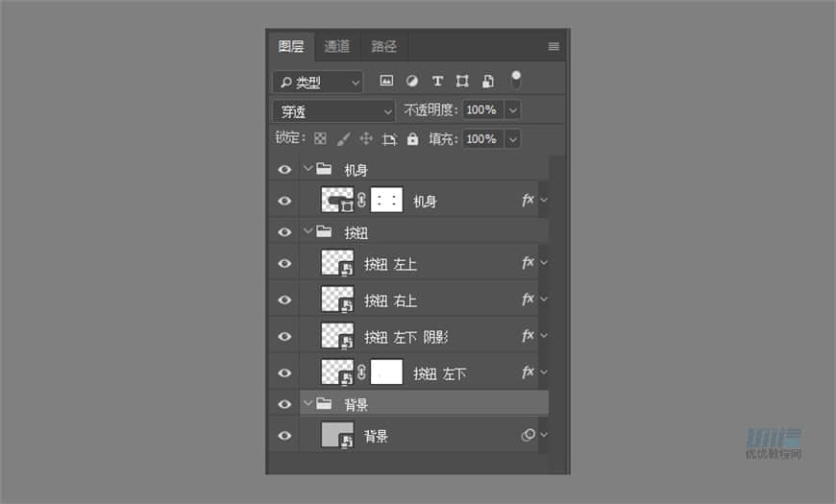Open the 穿透 blend mode dropdown

pyautogui.click(x=333, y=111)
